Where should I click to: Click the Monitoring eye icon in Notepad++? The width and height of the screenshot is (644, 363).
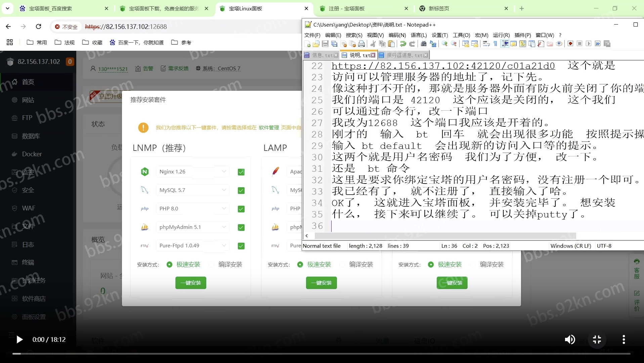tap(559, 44)
